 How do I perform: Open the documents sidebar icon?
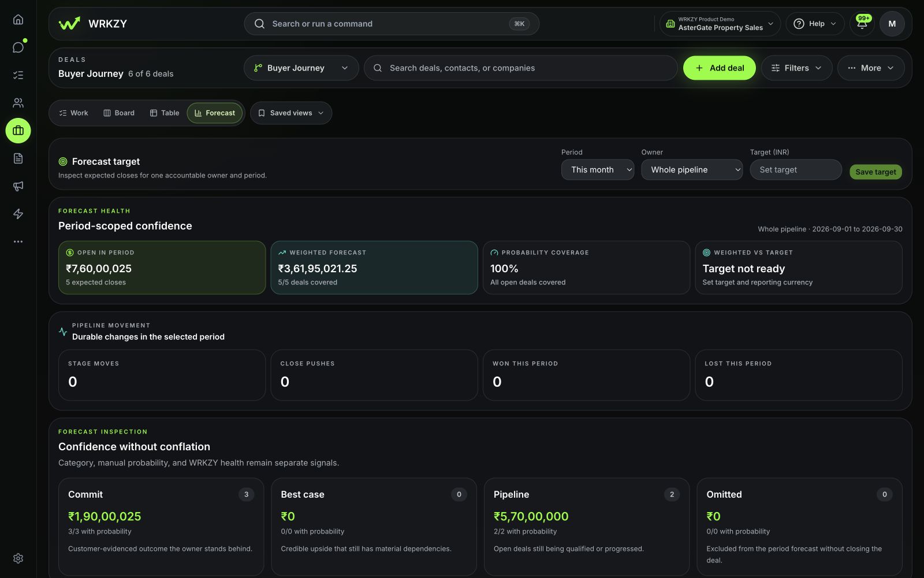click(x=18, y=158)
